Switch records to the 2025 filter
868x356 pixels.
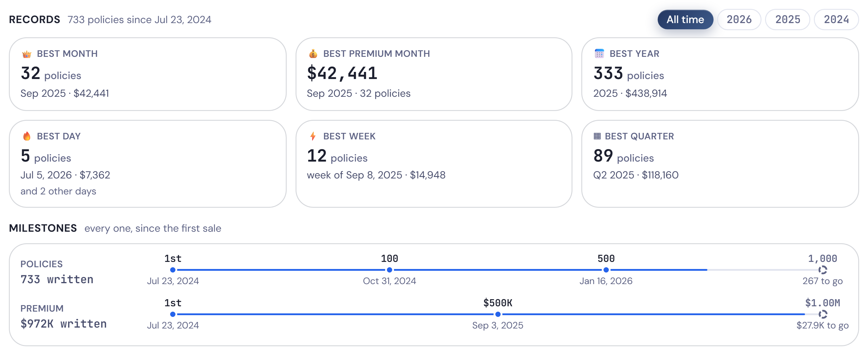pyautogui.click(x=788, y=20)
